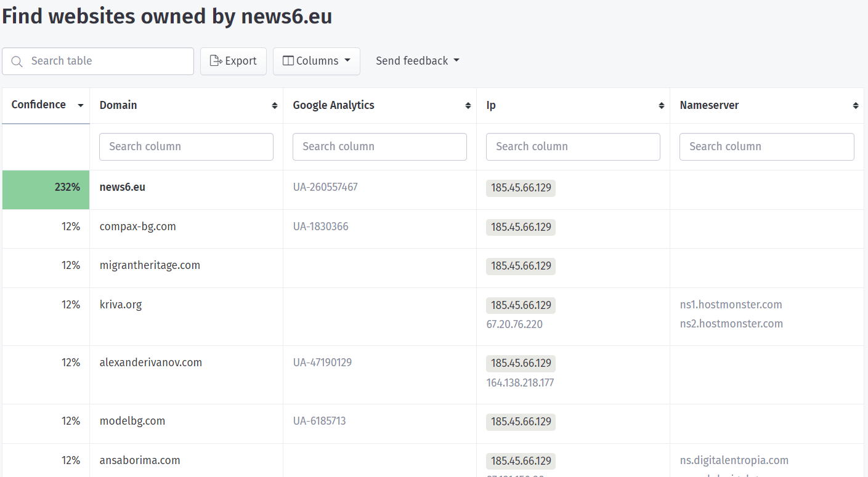Click the Domain search column box
The width and height of the screenshot is (868, 477).
pyautogui.click(x=186, y=147)
